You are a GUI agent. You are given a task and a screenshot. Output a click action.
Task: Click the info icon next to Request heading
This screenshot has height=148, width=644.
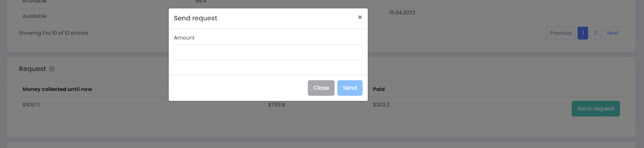click(52, 69)
